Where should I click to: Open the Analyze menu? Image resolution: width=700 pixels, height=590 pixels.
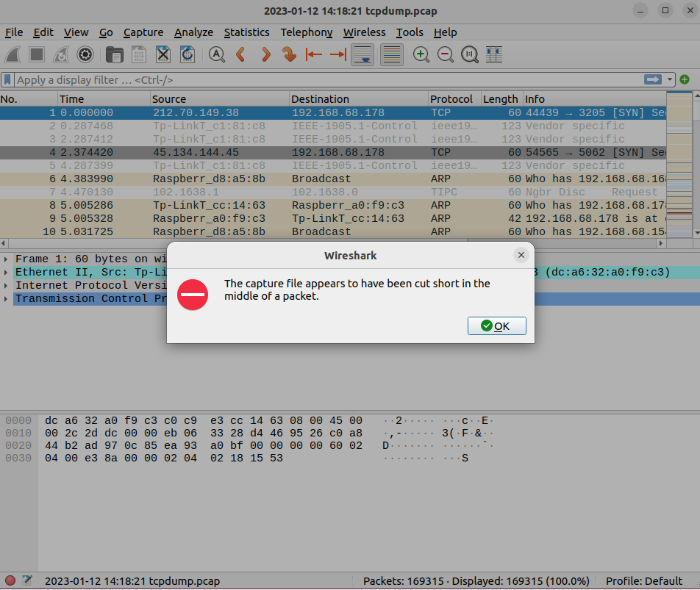193,32
